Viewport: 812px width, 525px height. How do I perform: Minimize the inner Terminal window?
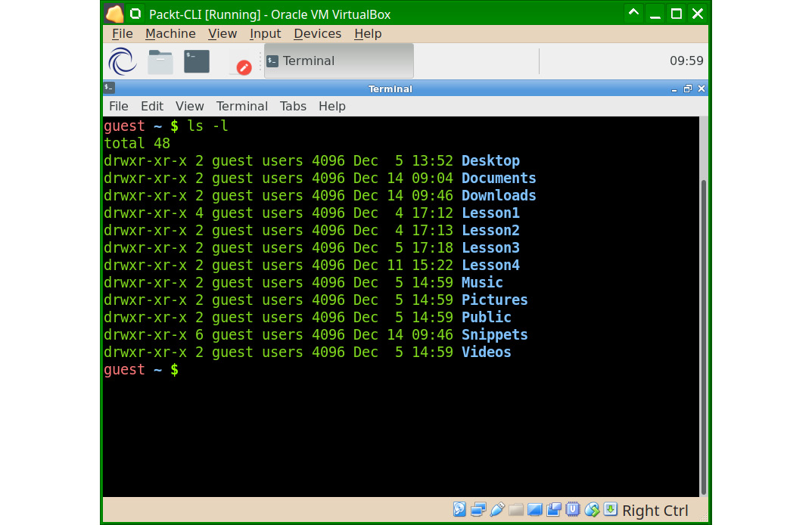click(x=674, y=89)
